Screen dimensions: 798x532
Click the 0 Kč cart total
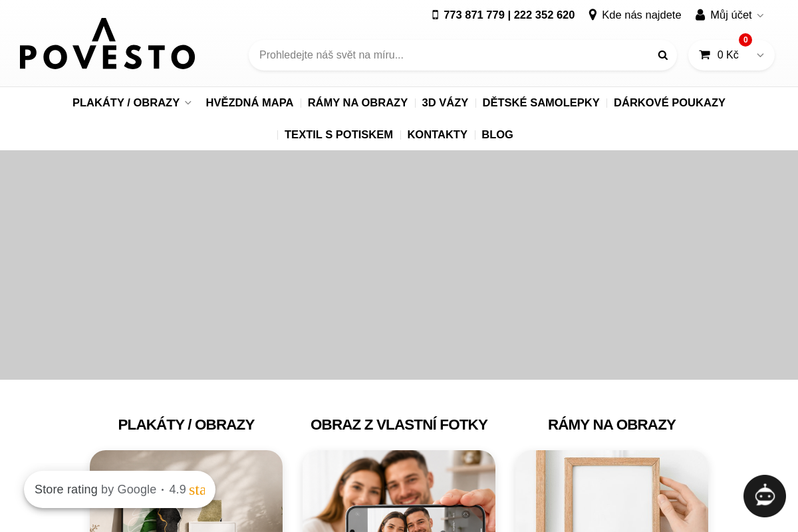coord(728,55)
